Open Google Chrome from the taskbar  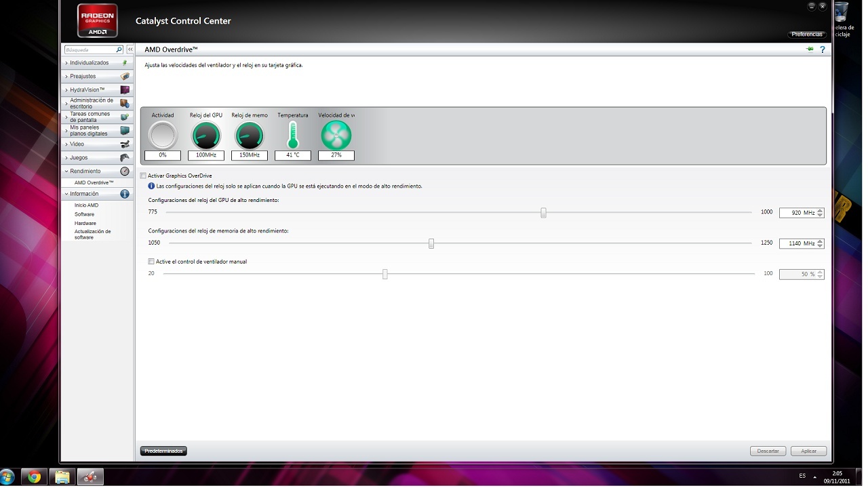coord(34,477)
